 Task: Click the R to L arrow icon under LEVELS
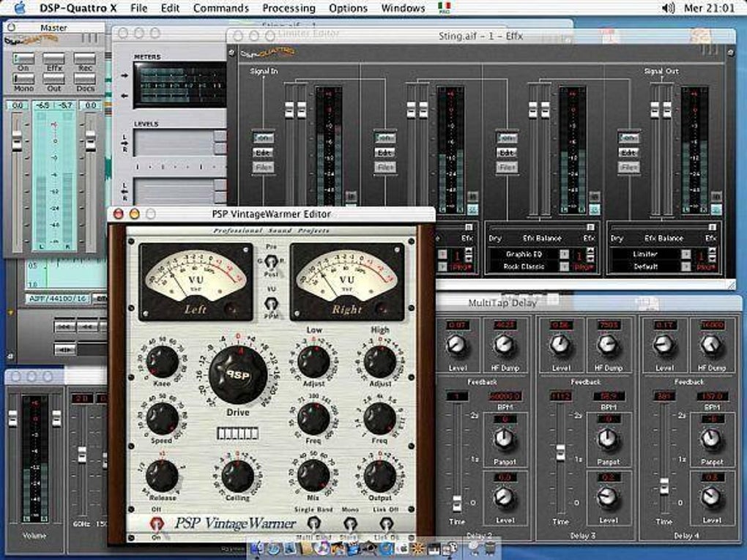124,192
